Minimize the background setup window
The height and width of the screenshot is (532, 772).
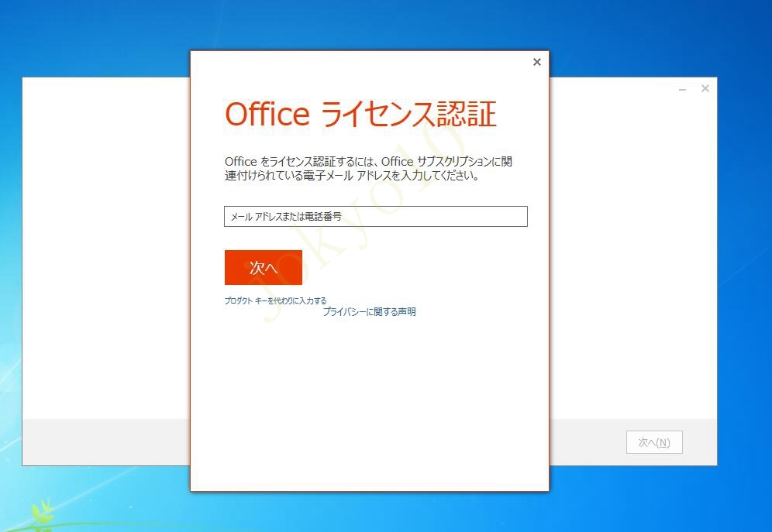(682, 89)
